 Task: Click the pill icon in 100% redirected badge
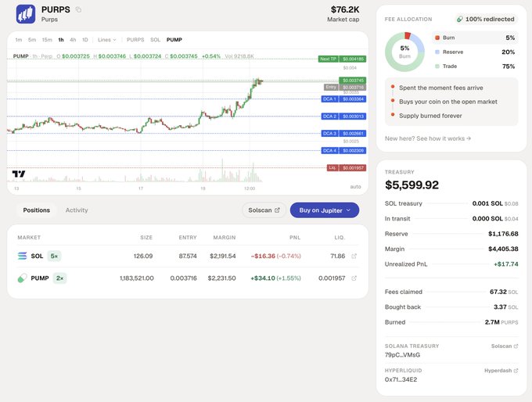pyautogui.click(x=460, y=20)
